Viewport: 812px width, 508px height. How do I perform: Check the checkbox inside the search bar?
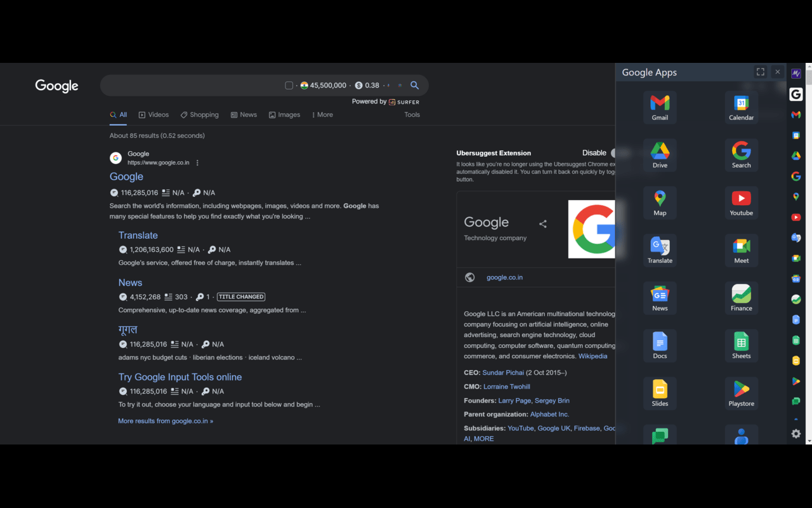pos(289,84)
